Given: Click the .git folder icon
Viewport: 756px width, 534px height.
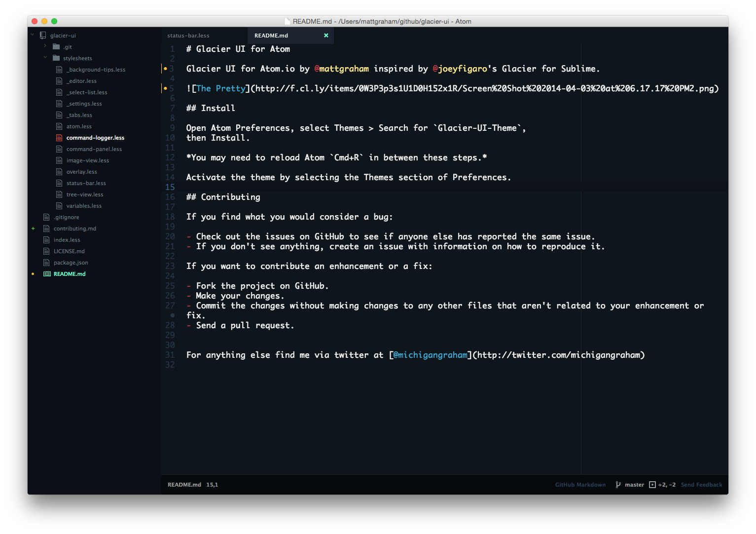Looking at the screenshot, I should [56, 47].
